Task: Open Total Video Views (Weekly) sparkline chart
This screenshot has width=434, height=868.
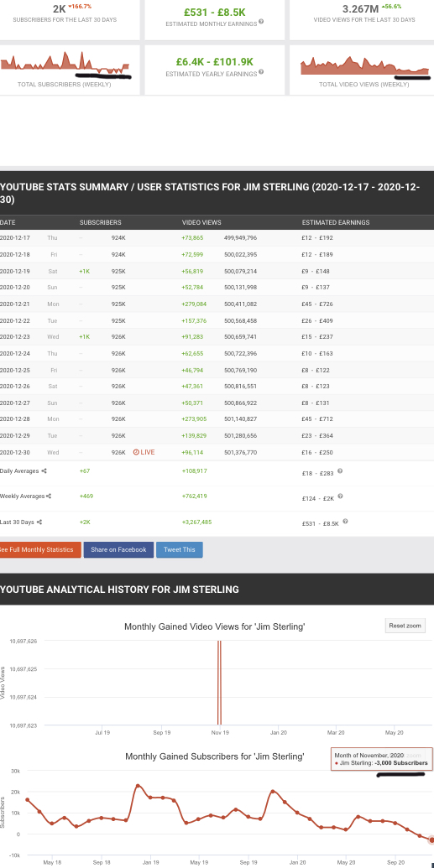Action: (x=364, y=65)
